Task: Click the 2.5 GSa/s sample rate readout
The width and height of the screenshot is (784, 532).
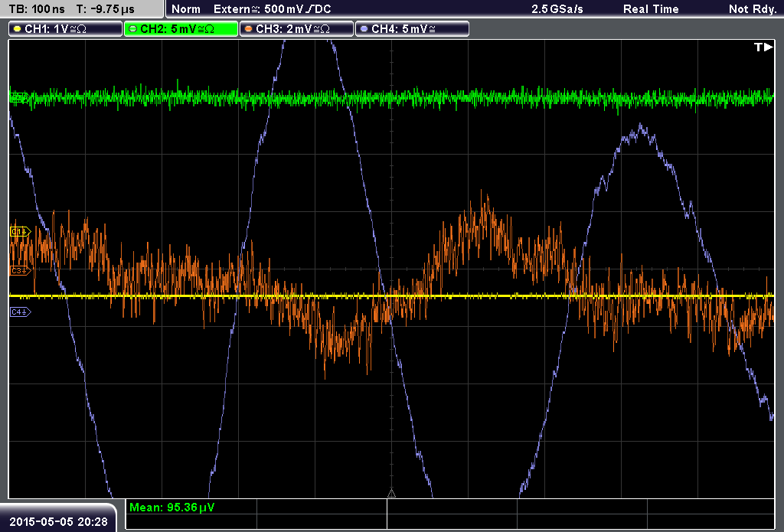Action: [x=557, y=9]
